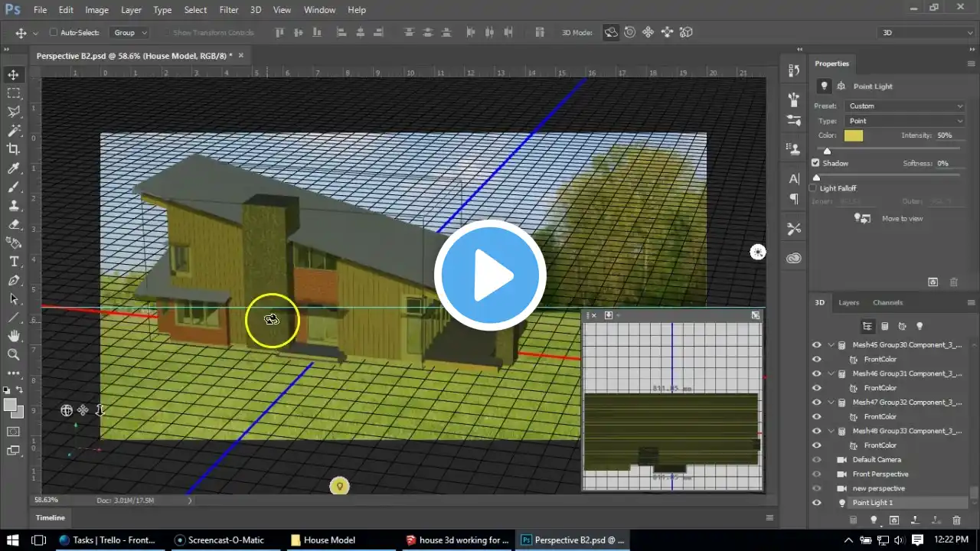The width and height of the screenshot is (980, 551).
Task: Select the Move tool in the toolbar
Action: [14, 74]
